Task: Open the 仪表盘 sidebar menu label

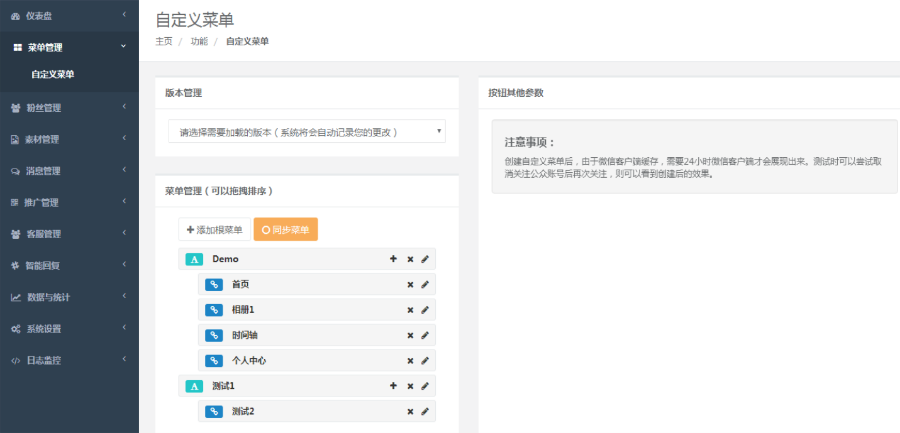Action: pyautogui.click(x=38, y=16)
